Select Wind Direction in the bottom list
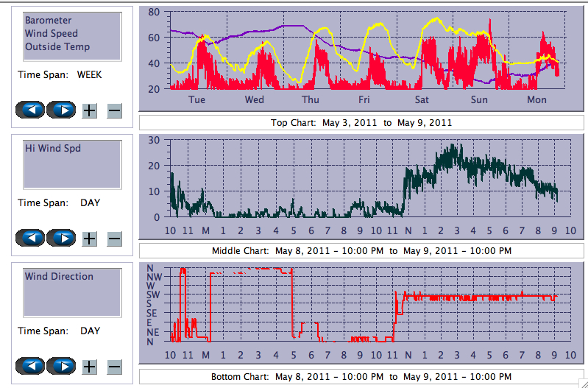 [59, 276]
